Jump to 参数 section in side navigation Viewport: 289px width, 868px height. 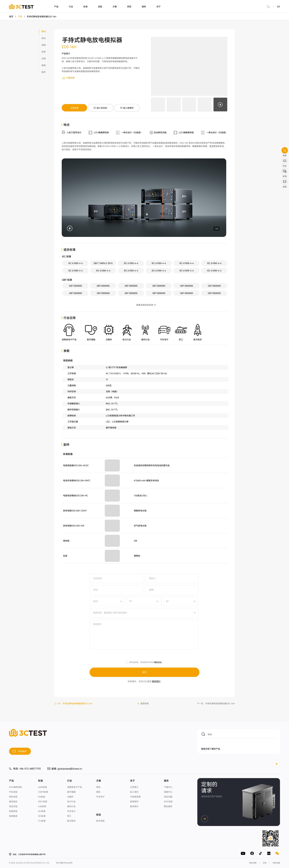tap(44, 65)
